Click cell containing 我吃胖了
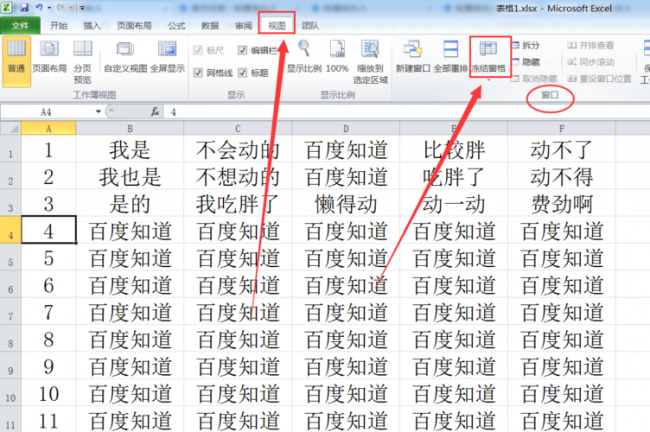This screenshot has height=432, width=650. pyautogui.click(x=238, y=203)
